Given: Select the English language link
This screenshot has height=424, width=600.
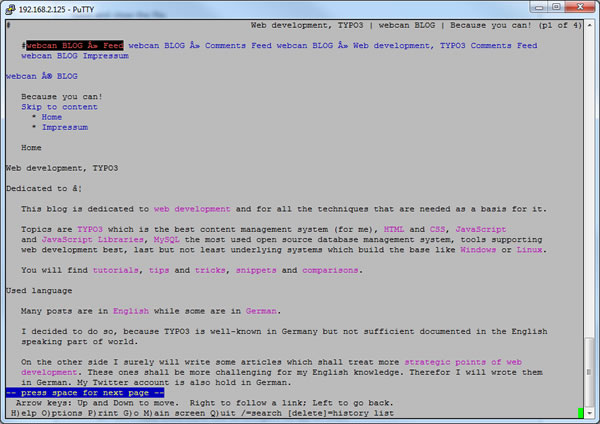Looking at the screenshot, I should (x=129, y=311).
